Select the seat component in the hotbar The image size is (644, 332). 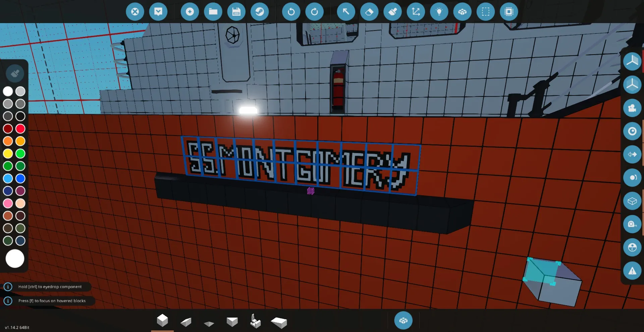click(255, 321)
